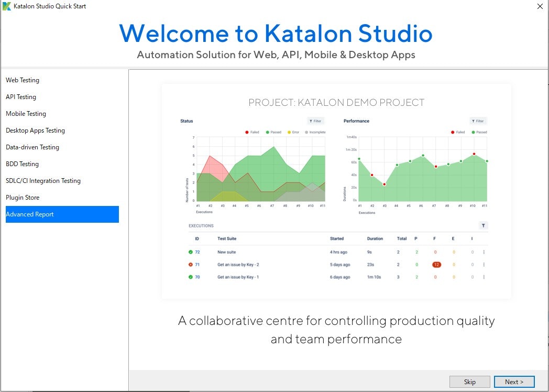The height and width of the screenshot is (392, 549).
Task: Select the highlighted Advanced Report item
Action: click(62, 214)
